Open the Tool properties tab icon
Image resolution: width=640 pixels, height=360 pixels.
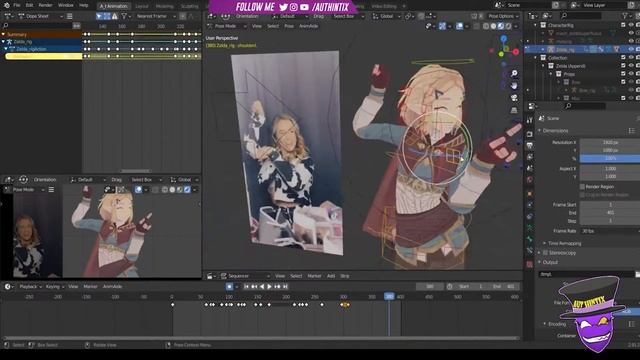pos(529,120)
